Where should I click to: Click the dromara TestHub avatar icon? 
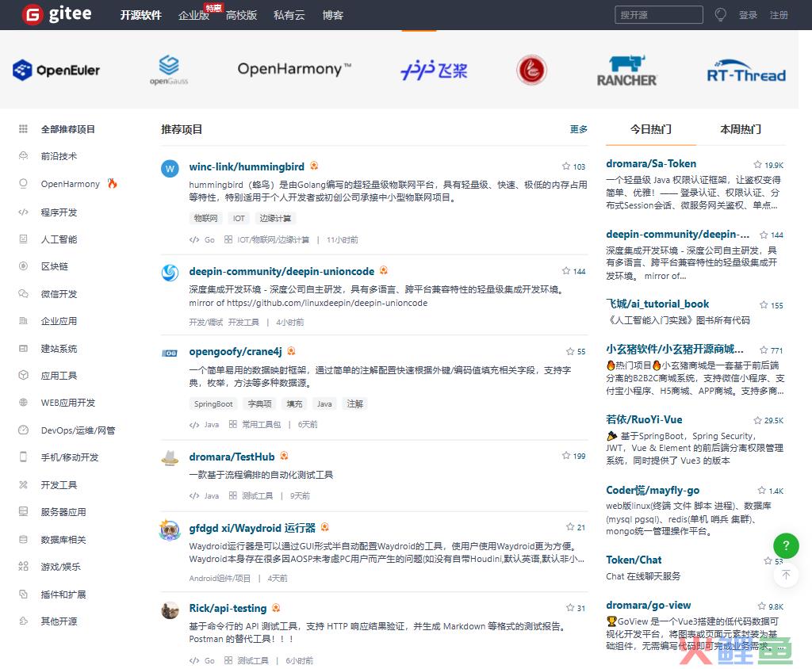tap(170, 457)
